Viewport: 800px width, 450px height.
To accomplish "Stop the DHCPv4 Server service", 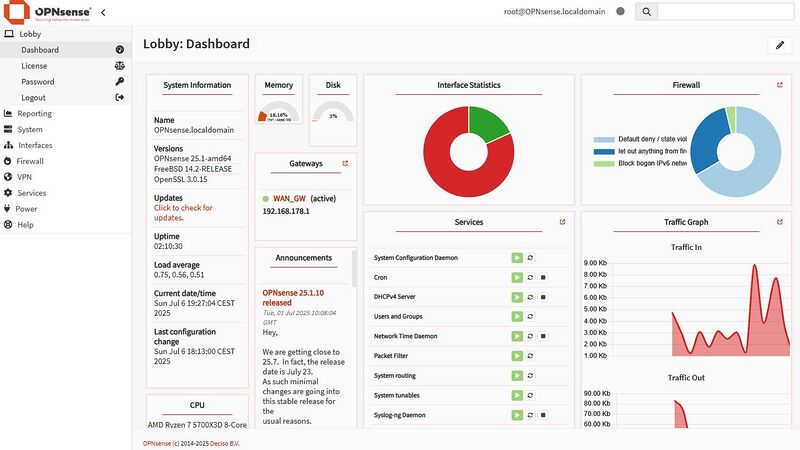I will click(x=543, y=297).
